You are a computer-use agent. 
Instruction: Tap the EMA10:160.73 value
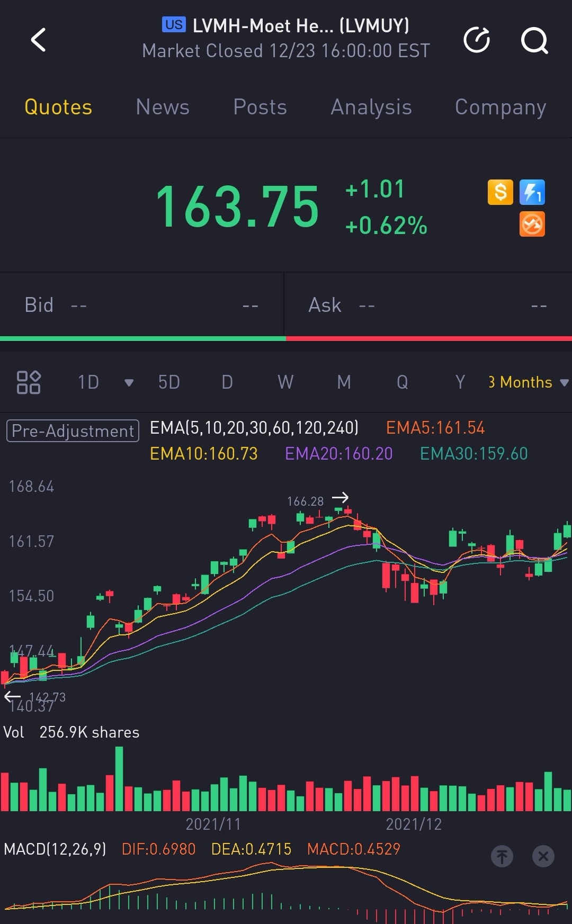click(204, 453)
